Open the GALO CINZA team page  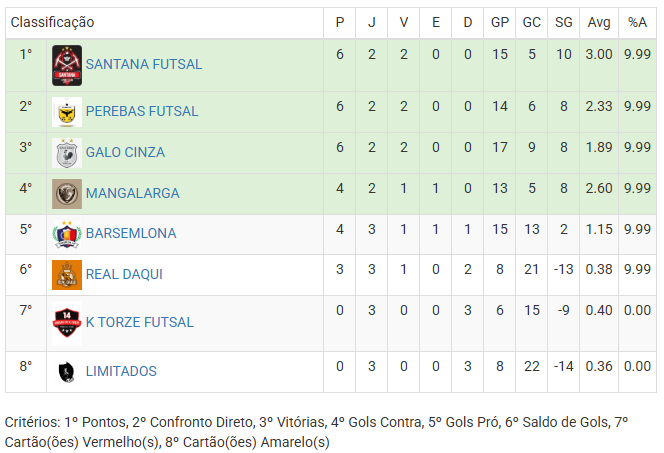tap(125, 152)
